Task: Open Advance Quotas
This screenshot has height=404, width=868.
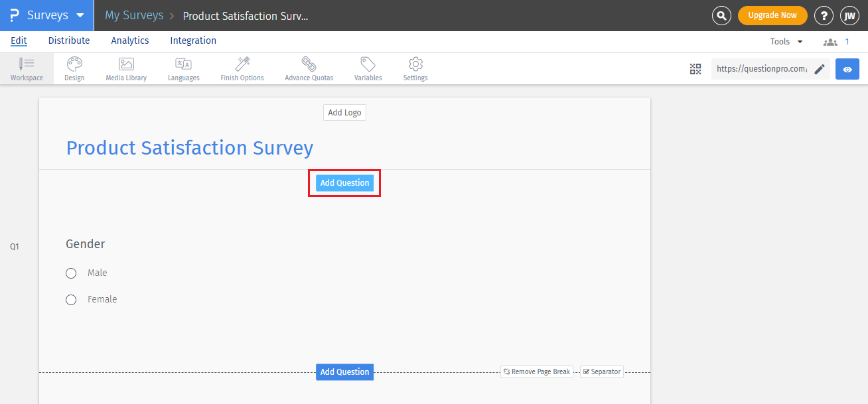Action: (309, 68)
